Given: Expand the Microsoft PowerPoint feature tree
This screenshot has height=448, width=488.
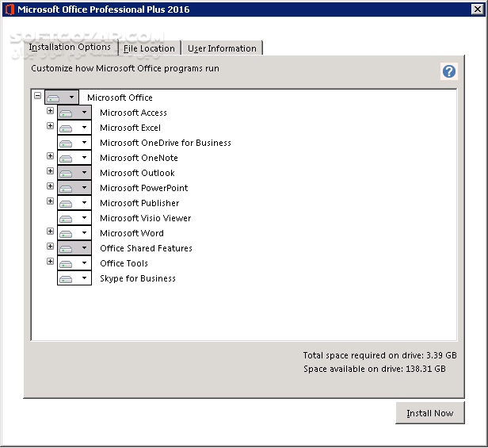Looking at the screenshot, I should 50,186.
